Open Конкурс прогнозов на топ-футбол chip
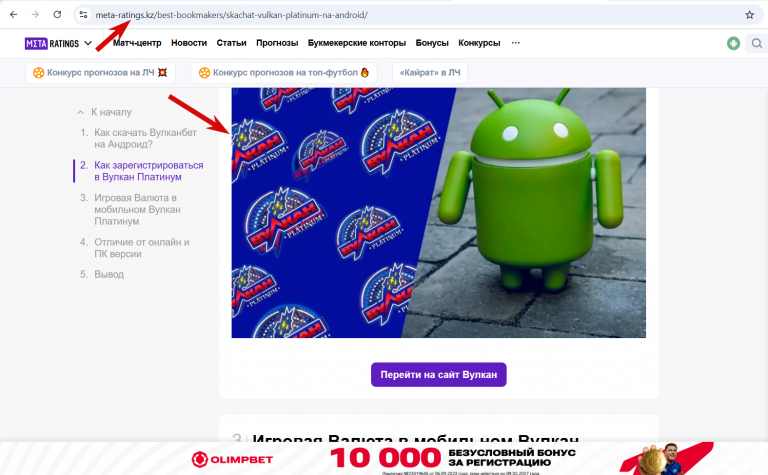Viewport: 768px width, 475px height. 284,73
